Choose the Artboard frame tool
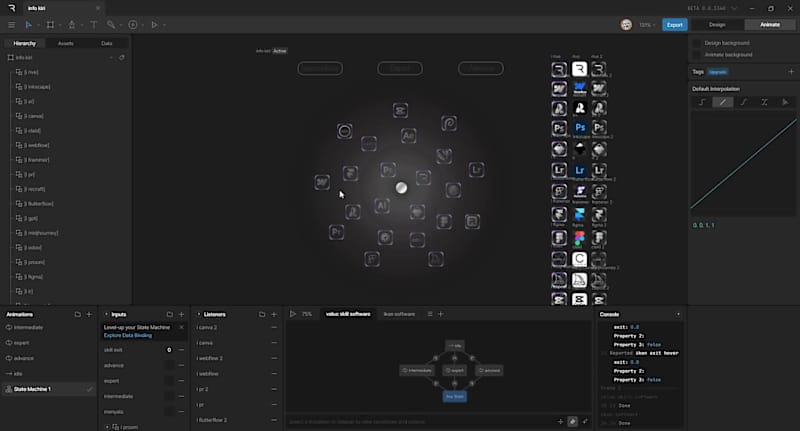Viewport: 800px width, 431px height. (x=50, y=24)
